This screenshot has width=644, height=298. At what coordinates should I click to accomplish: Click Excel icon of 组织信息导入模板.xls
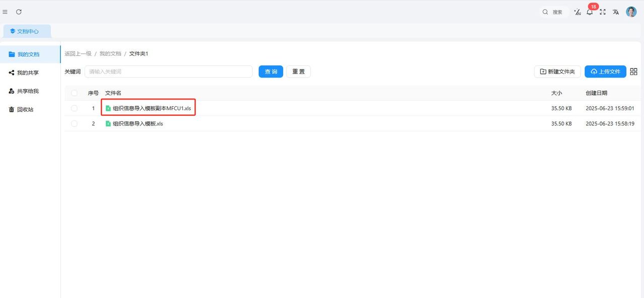pos(108,123)
